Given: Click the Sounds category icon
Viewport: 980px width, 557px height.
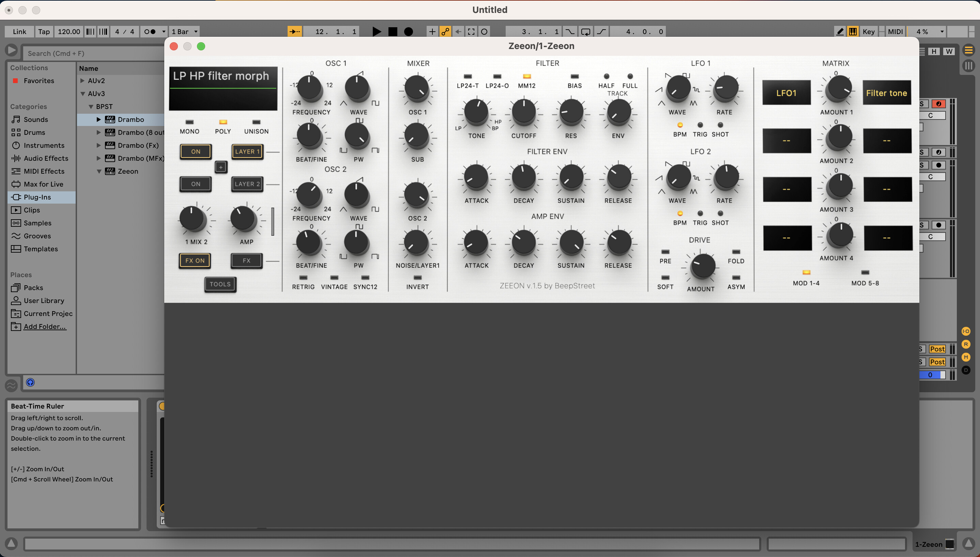Looking at the screenshot, I should tap(16, 120).
